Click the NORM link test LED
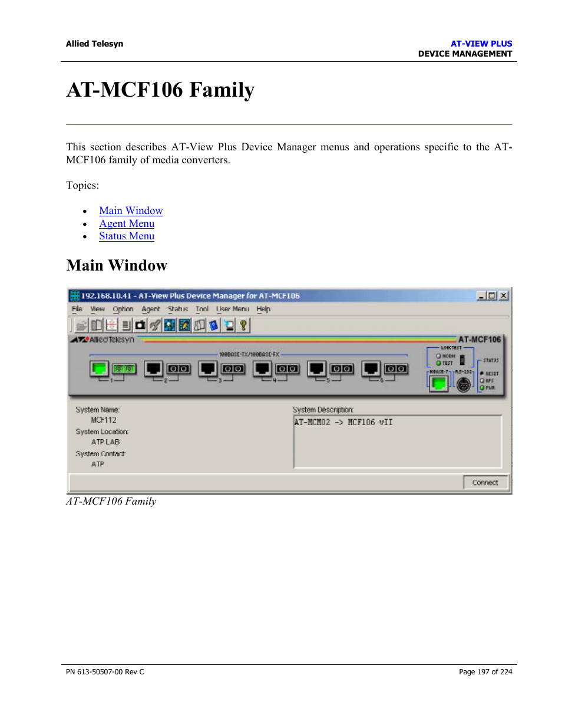 click(x=438, y=356)
